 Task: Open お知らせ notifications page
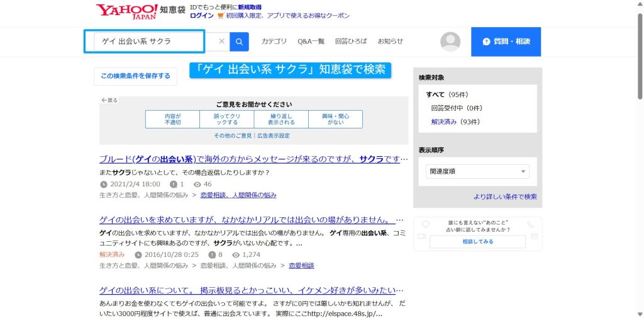click(x=390, y=41)
